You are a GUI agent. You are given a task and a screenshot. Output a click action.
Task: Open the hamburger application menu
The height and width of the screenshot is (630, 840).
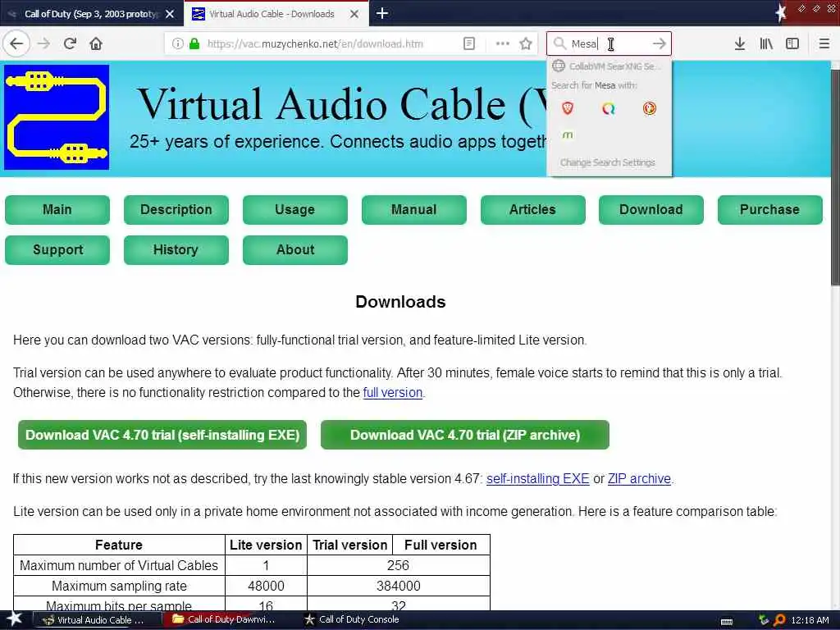click(x=824, y=43)
